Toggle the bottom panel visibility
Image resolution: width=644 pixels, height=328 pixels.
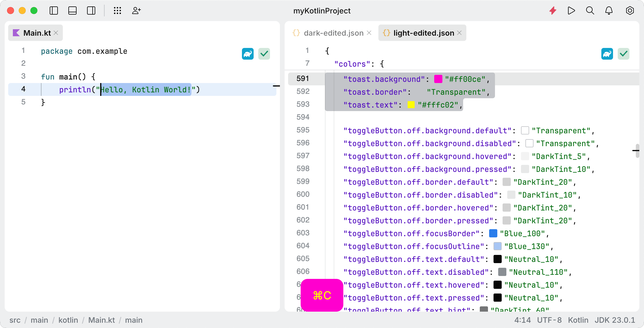tap(72, 11)
